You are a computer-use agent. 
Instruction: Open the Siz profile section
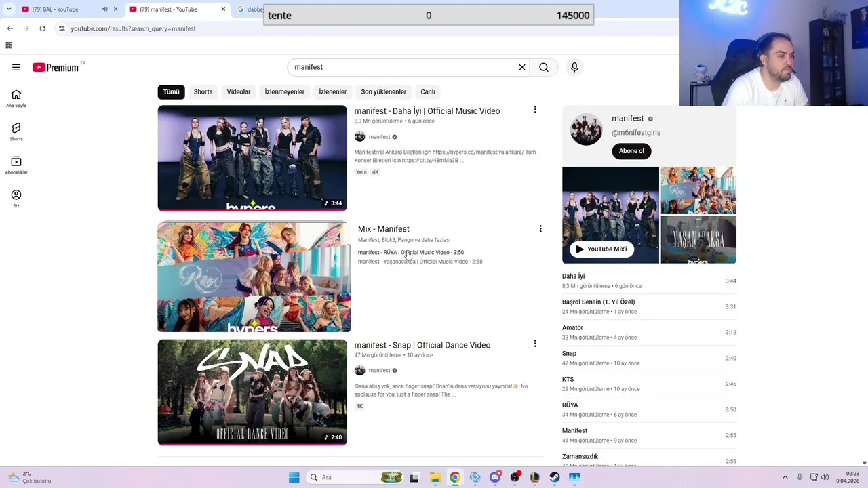16,199
